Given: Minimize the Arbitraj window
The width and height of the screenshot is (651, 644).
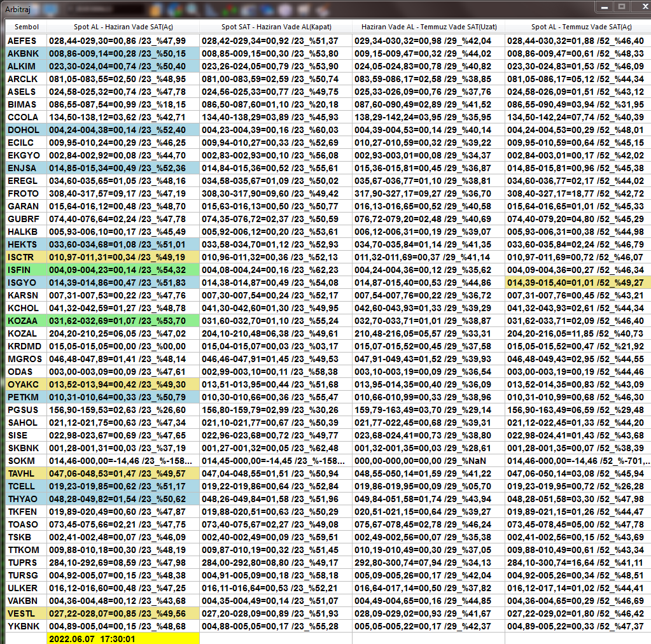Looking at the screenshot, I should 604,7.
